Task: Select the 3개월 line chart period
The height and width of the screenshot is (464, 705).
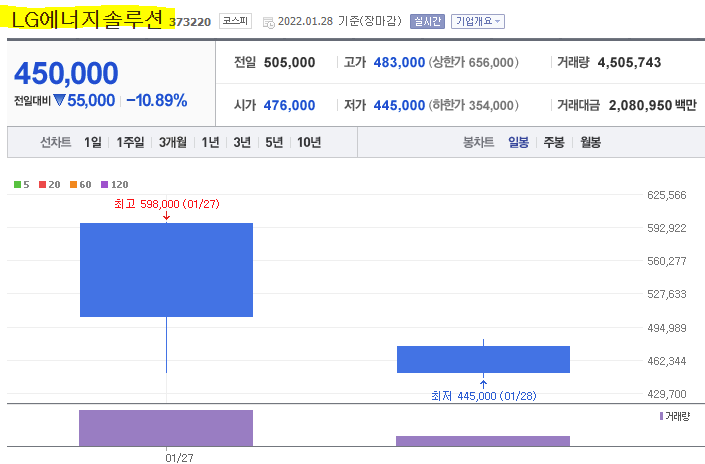Action: tap(173, 143)
